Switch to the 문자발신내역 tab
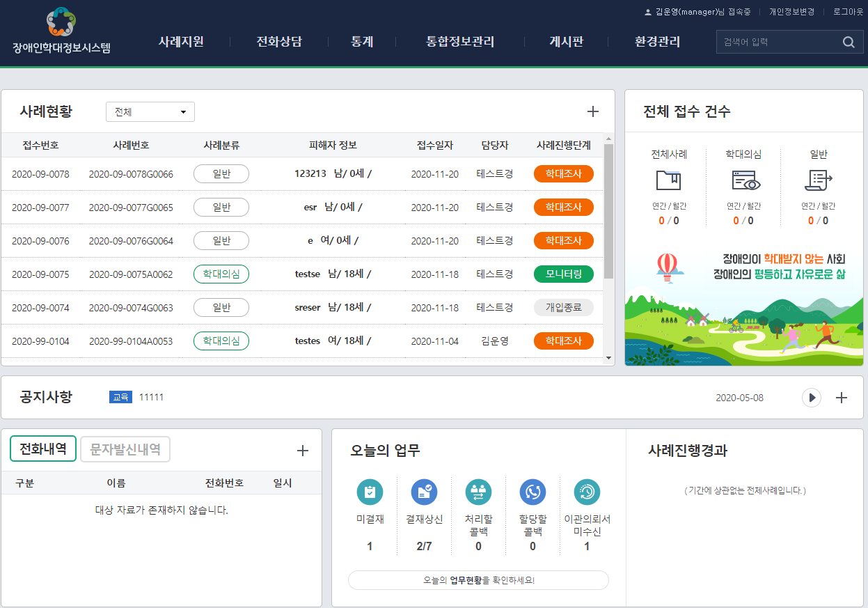This screenshot has width=868, height=608. point(125,449)
